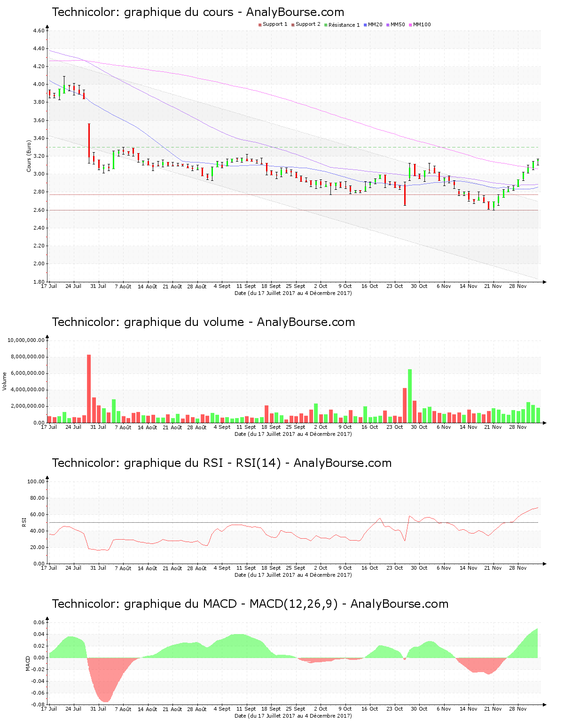564x728 pixels.
Task: Click the '7 Août' date on the MACD chart
Action: click(123, 709)
